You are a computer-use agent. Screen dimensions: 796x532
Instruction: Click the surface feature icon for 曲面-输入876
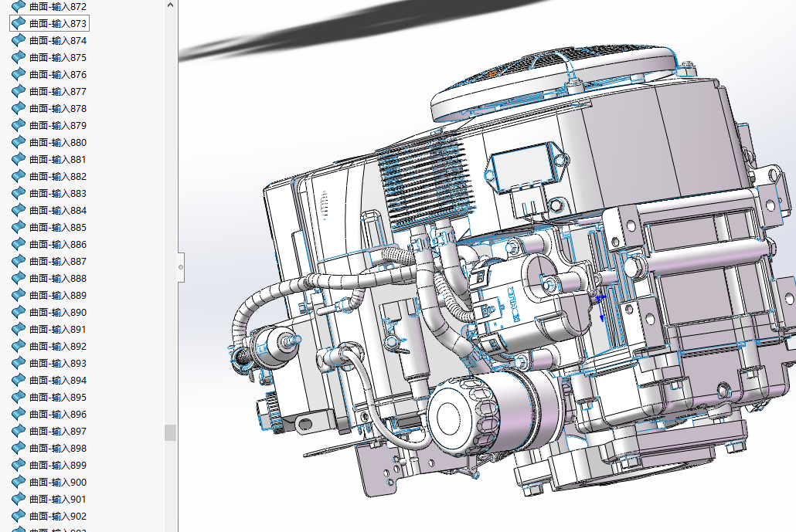point(19,74)
